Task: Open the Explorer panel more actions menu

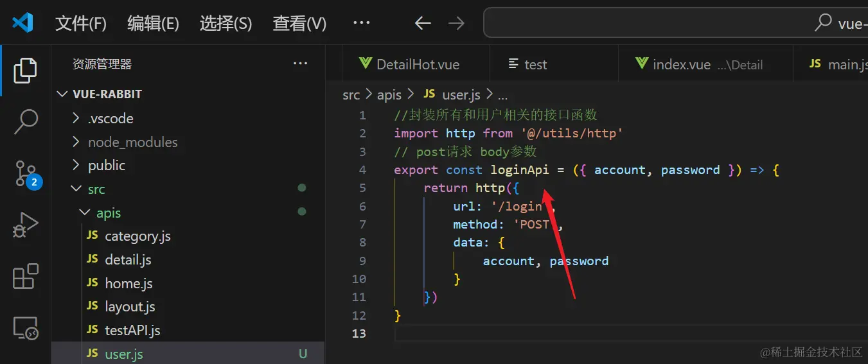Action: 300,64
